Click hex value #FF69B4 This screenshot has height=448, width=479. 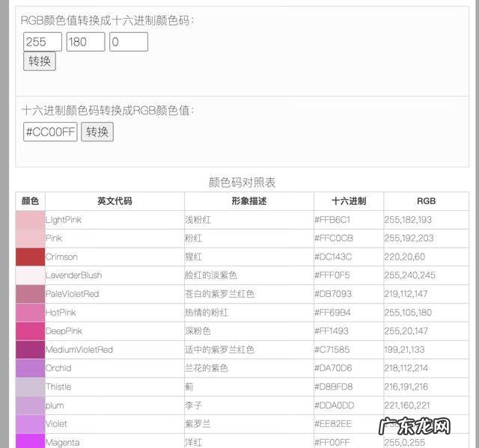pyautogui.click(x=332, y=313)
